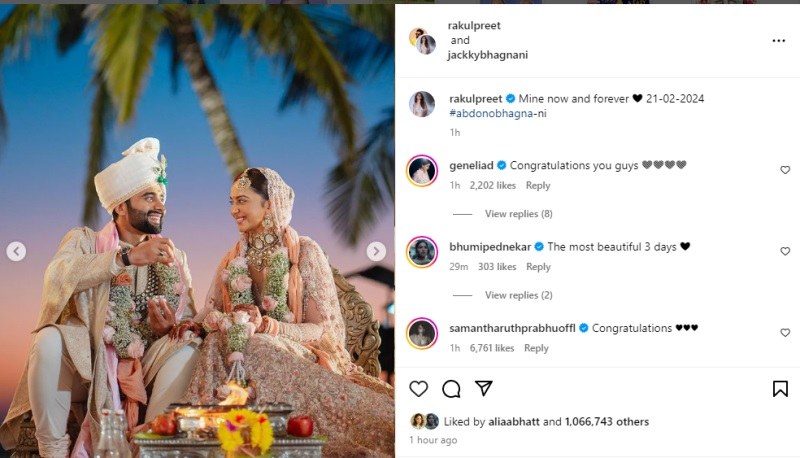The width and height of the screenshot is (800, 458).
Task: Open bhumipednekar's profile picture
Action: point(422,252)
